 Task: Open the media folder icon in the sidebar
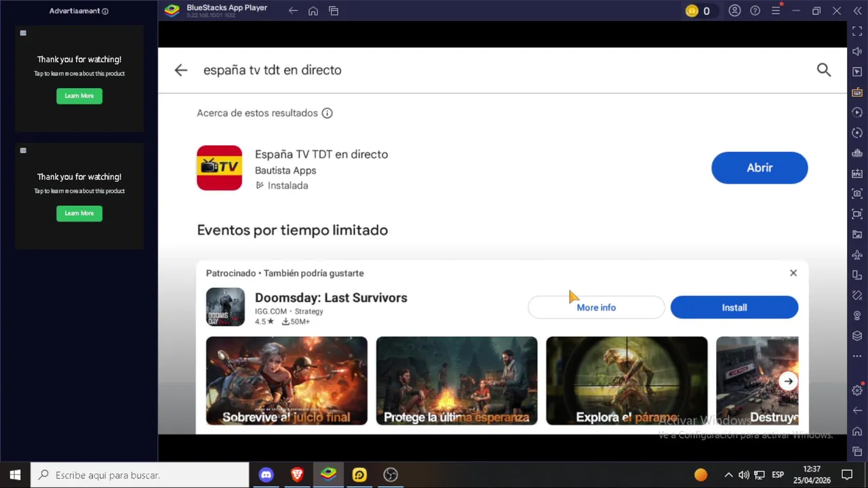[x=857, y=235]
